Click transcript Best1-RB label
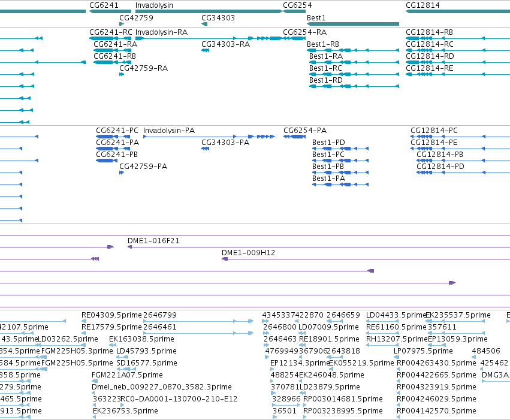The width and height of the screenshot is (510, 420). coord(323,44)
